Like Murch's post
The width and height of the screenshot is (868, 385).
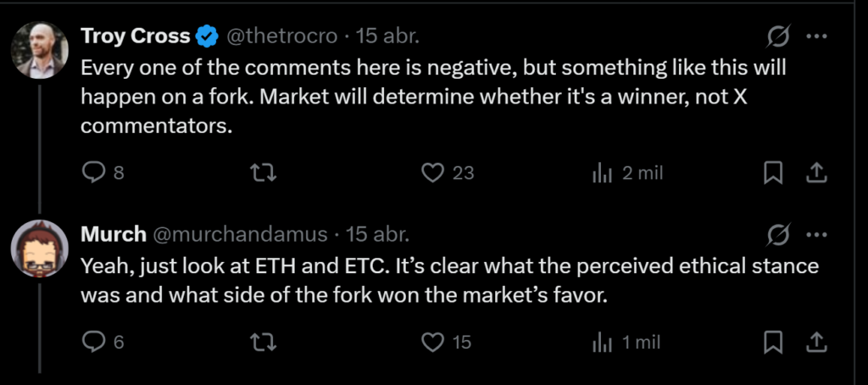(x=434, y=342)
